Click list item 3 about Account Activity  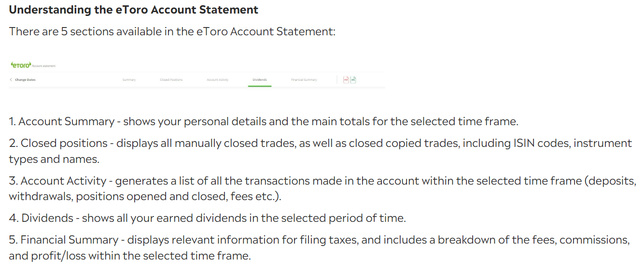pyautogui.click(x=322, y=181)
